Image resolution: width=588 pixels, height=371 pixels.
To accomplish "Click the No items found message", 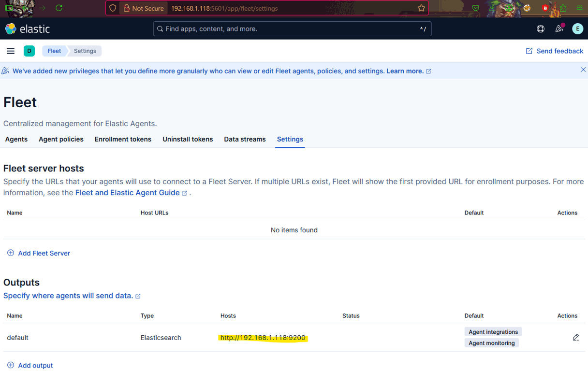I will point(294,230).
